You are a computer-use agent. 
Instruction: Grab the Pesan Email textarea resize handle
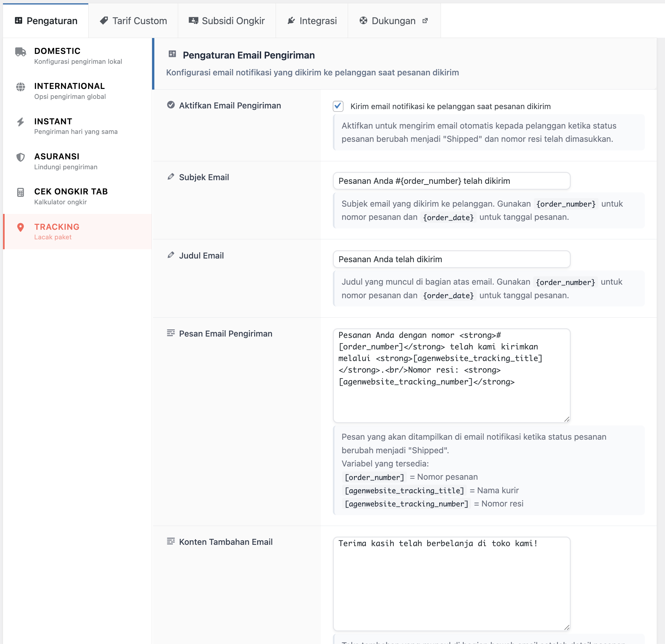pos(567,420)
